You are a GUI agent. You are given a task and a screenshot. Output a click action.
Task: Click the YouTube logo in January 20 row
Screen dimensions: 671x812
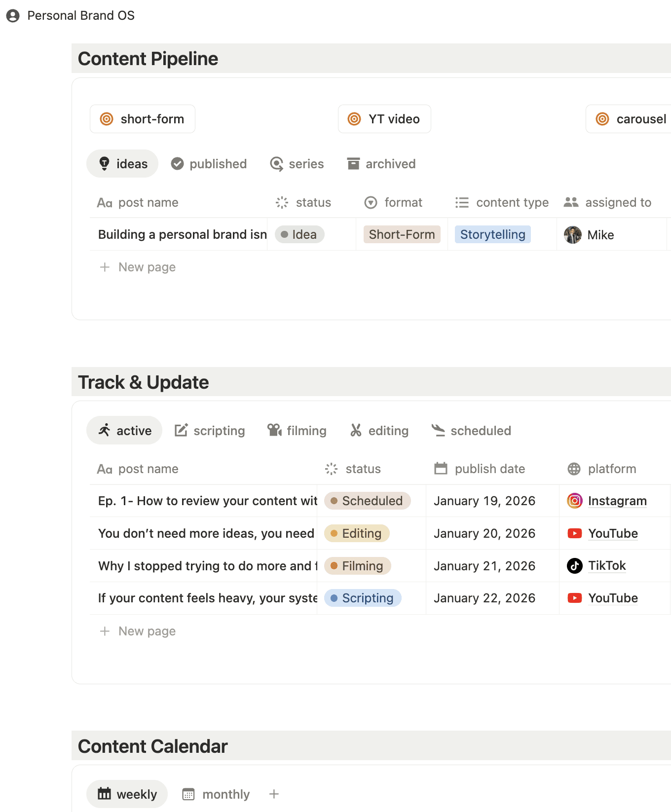pos(575,533)
